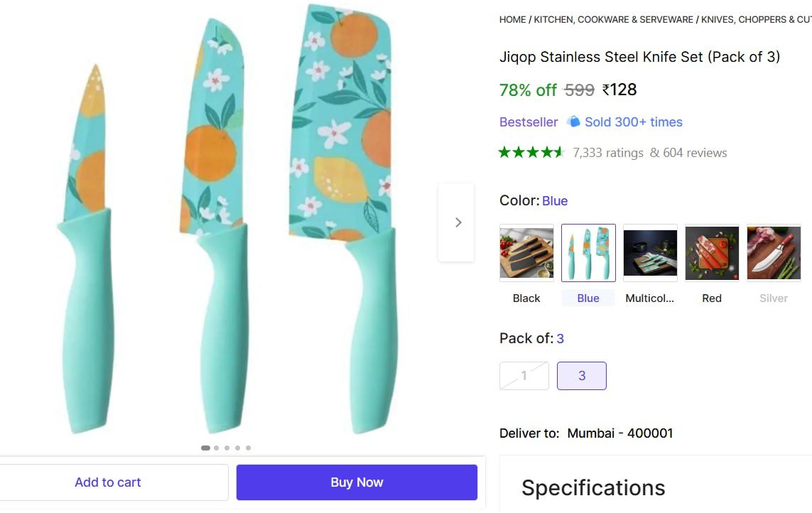Change delivery location Mumbai - 400001
This screenshot has width=812, height=513.
pos(619,433)
